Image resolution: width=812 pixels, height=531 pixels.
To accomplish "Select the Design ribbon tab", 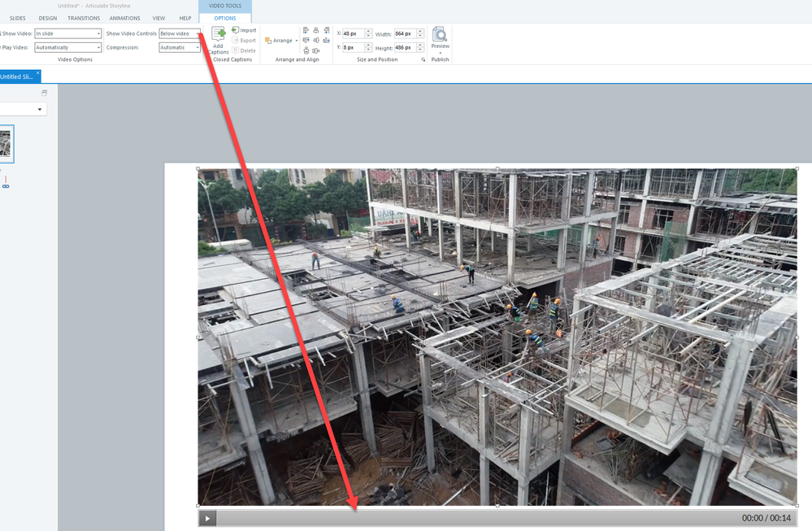I will (48, 18).
